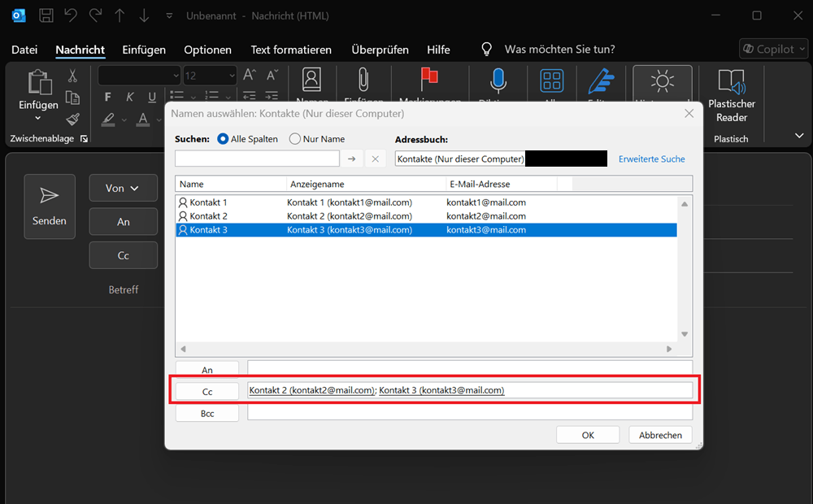Decrease font size with smaller A icon

pos(272,75)
